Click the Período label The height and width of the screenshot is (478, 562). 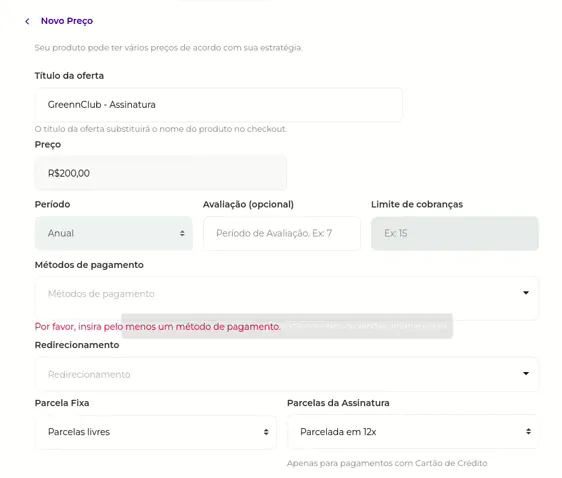click(52, 204)
